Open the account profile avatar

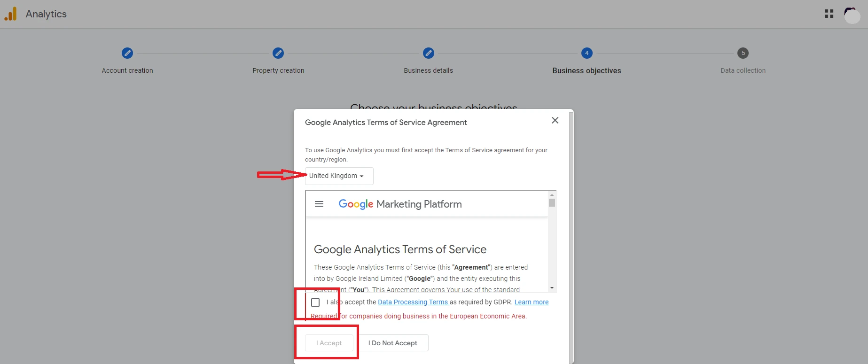(852, 15)
